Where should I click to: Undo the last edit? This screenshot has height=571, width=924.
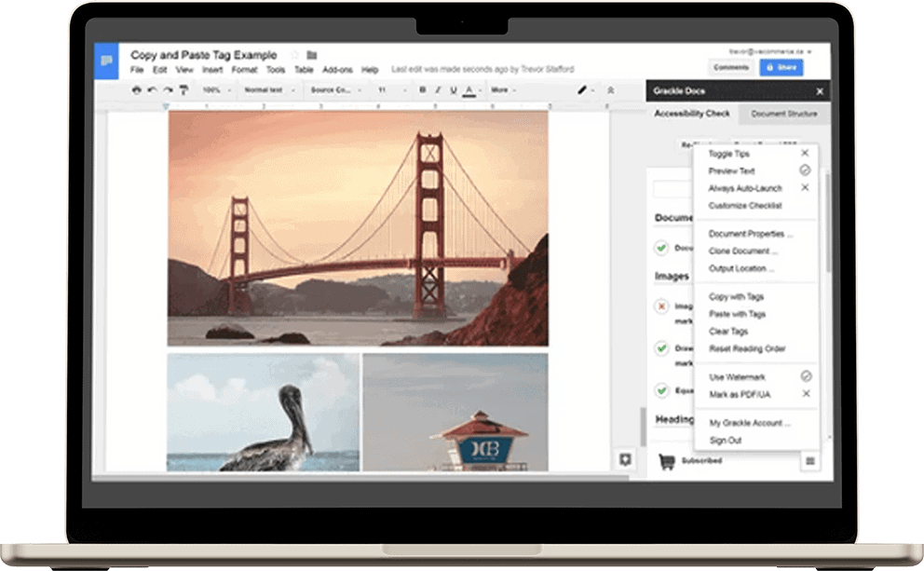click(152, 90)
